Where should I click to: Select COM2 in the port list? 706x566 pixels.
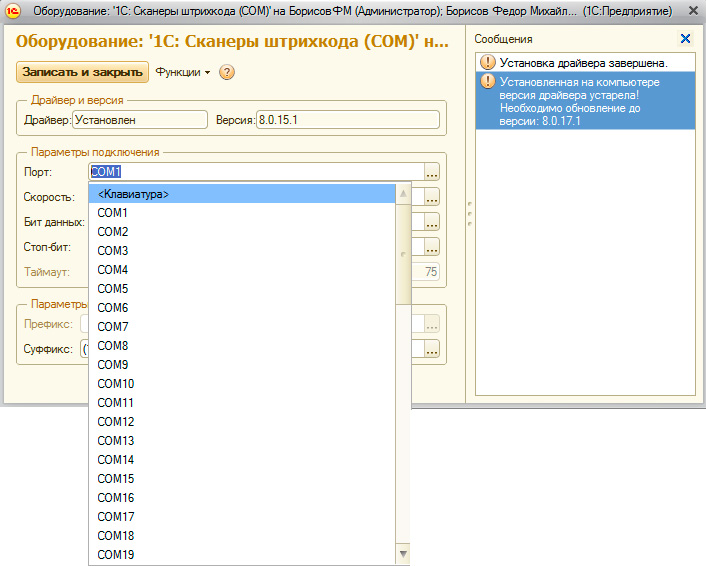(x=242, y=232)
